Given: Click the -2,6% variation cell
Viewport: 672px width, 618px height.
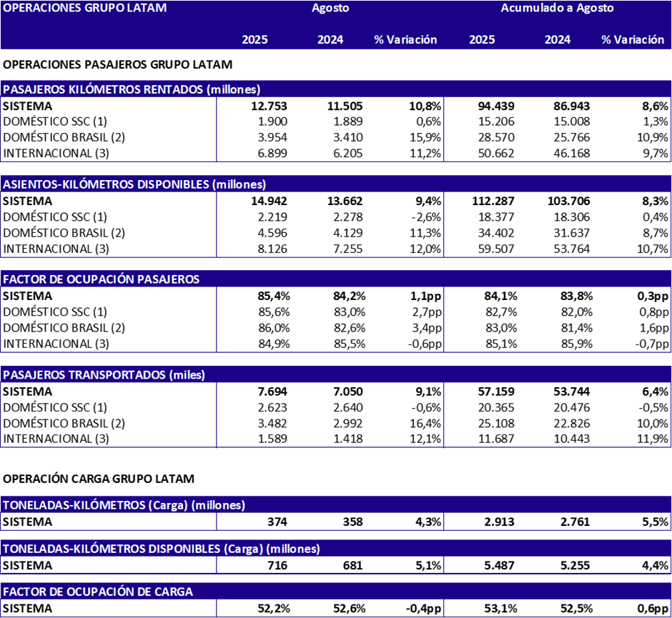Looking at the screenshot, I should point(426,217).
